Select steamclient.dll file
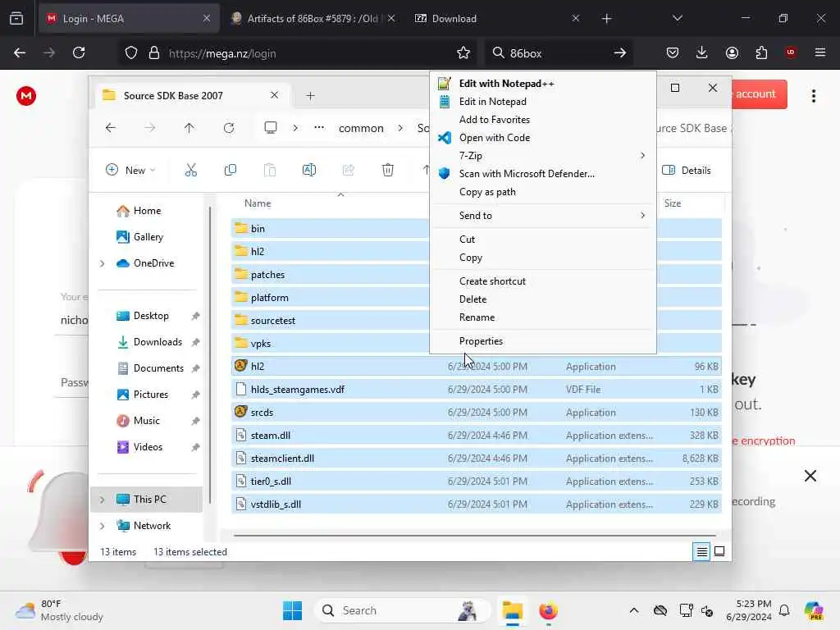 tap(477, 459)
